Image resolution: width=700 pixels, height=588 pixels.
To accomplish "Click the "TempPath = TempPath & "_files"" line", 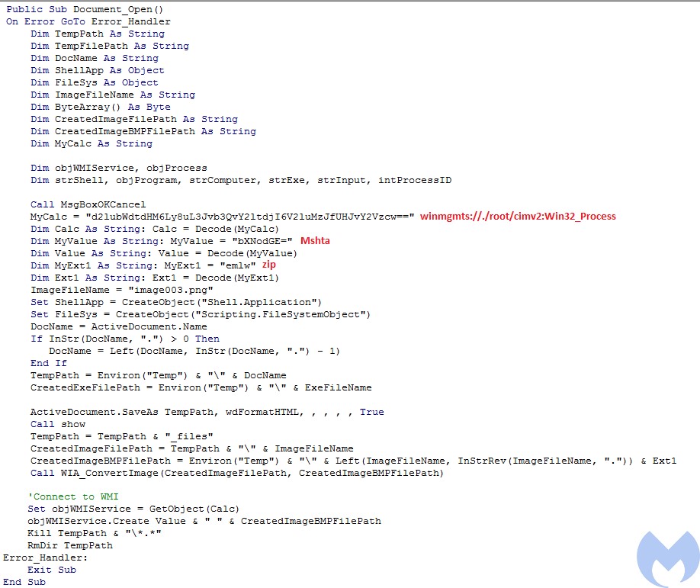I will [x=121, y=436].
